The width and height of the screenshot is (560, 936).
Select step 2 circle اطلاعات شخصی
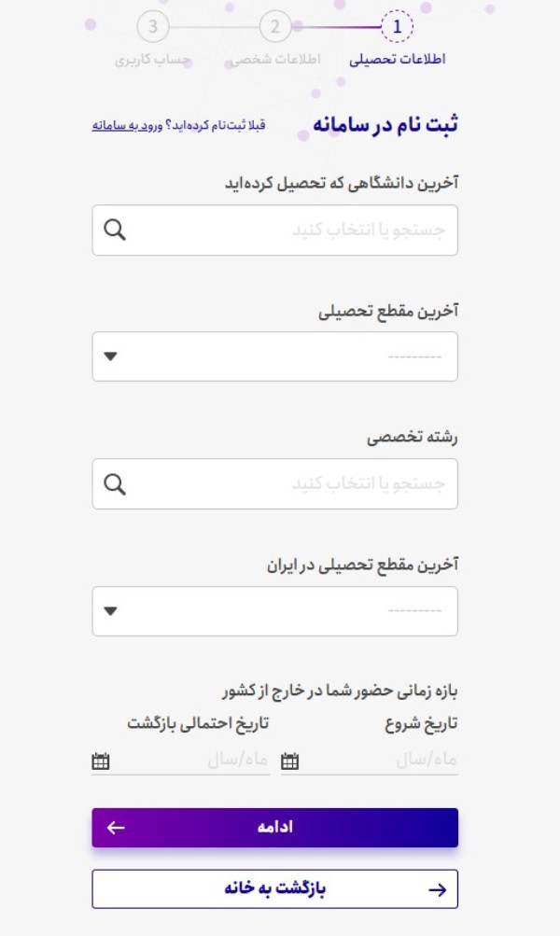point(274,27)
